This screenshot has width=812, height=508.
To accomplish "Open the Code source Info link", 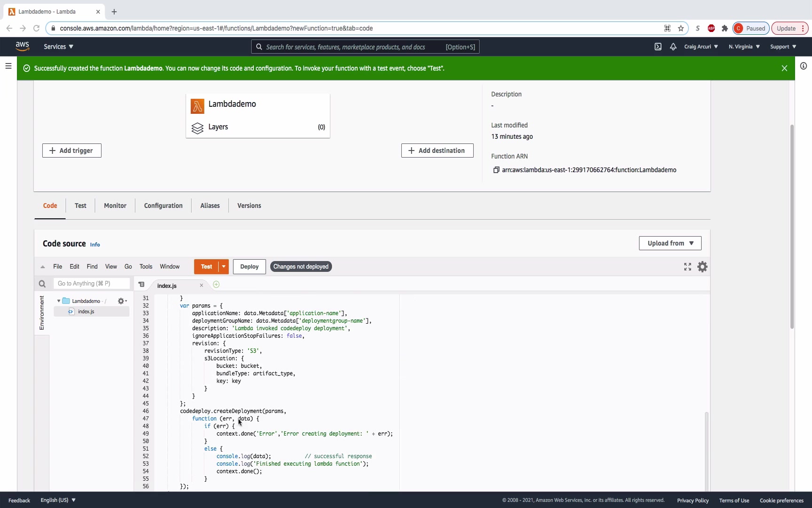I will [95, 245].
